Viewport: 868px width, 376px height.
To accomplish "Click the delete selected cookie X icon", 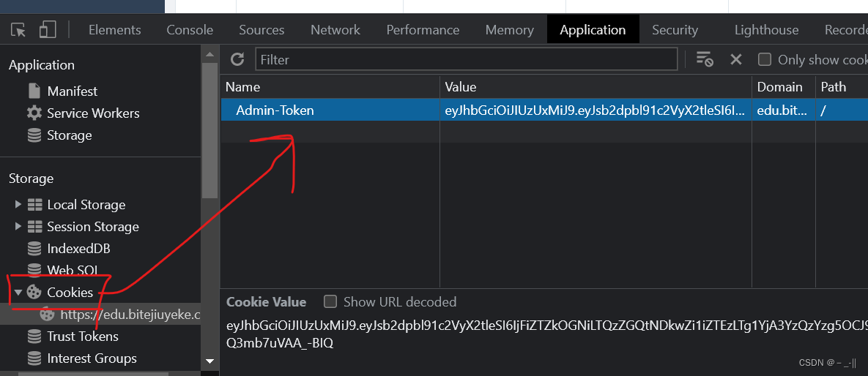I will [x=736, y=59].
